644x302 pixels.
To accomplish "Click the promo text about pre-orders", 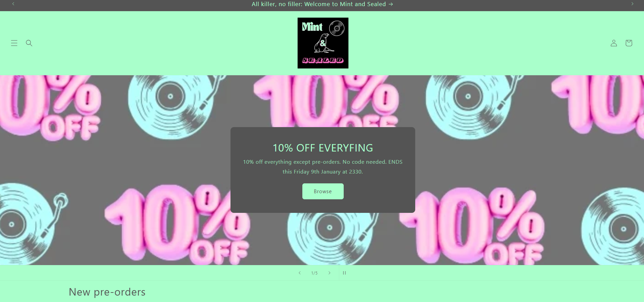I will click(323, 167).
